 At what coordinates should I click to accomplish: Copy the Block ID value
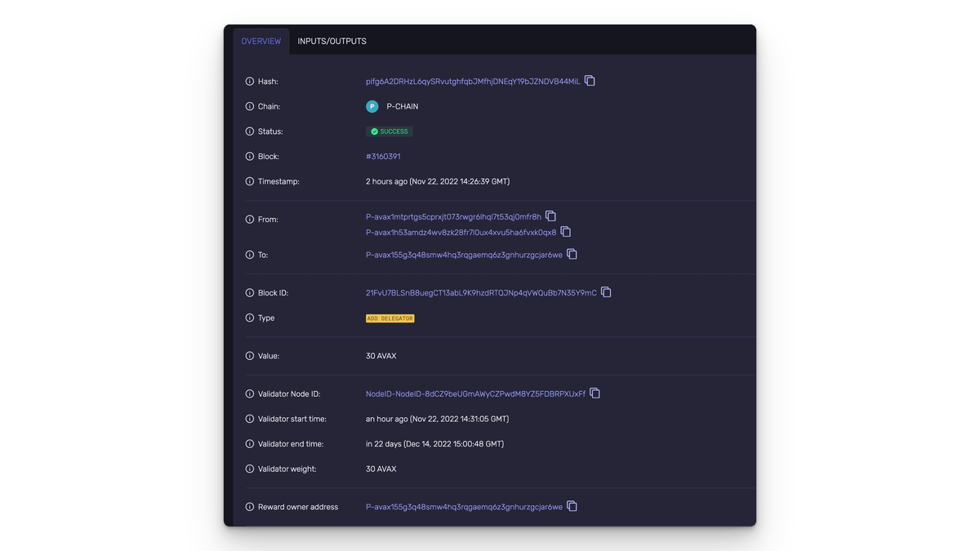click(606, 292)
